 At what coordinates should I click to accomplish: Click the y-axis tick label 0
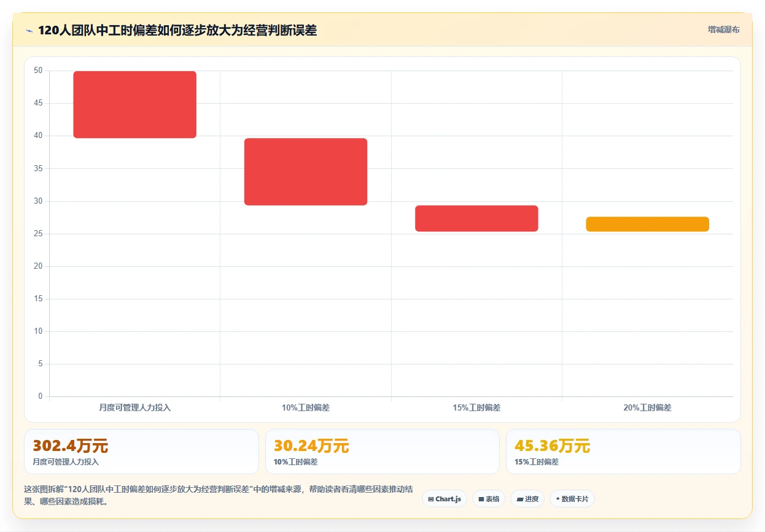[x=41, y=396]
